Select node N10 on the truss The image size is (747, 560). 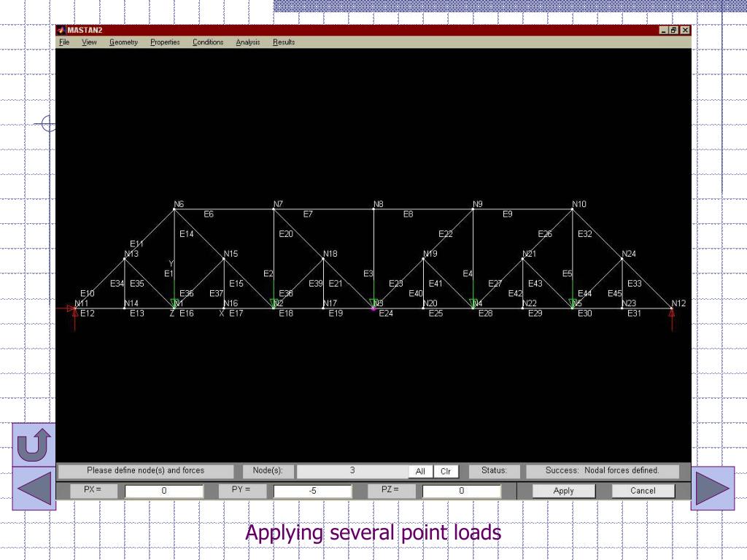[573, 209]
